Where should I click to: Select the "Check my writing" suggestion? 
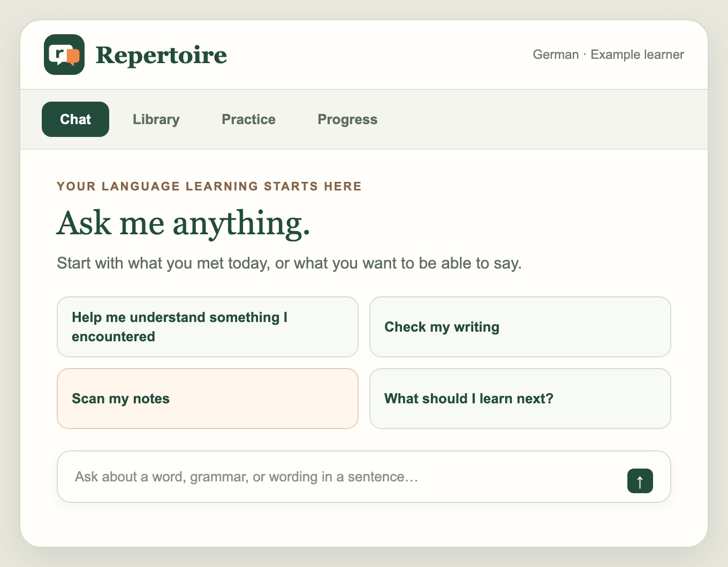[x=520, y=327]
